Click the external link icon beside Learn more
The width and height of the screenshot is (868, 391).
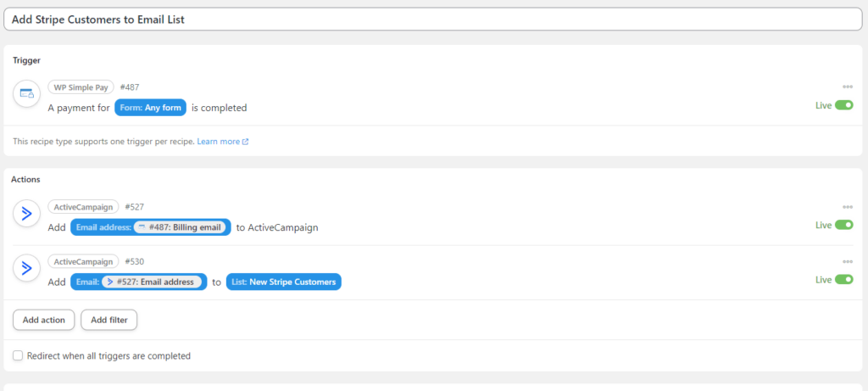246,142
